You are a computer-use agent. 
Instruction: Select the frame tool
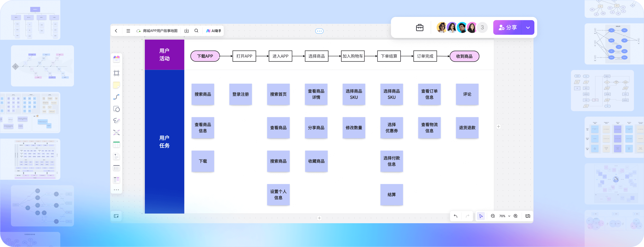tap(116, 73)
